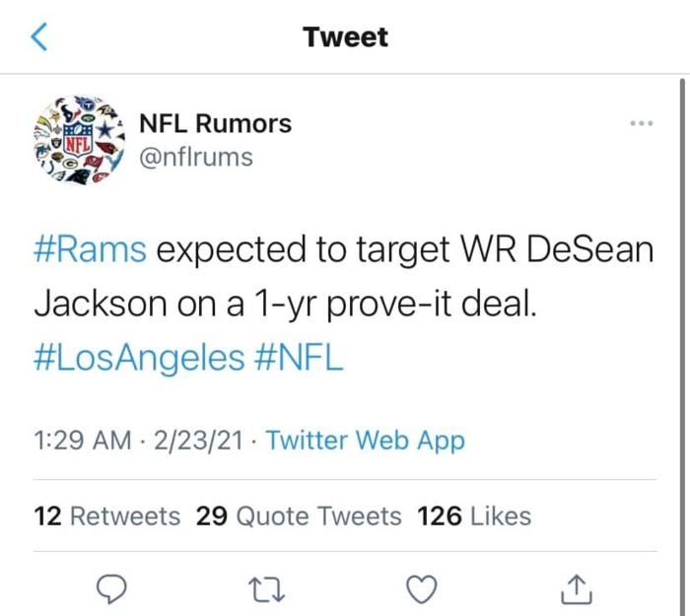
Task: View the 12 Retweets list
Action: tap(106, 515)
